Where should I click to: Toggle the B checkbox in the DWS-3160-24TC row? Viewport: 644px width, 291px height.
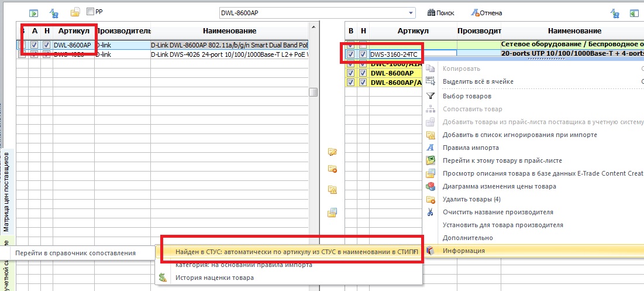pyautogui.click(x=351, y=54)
